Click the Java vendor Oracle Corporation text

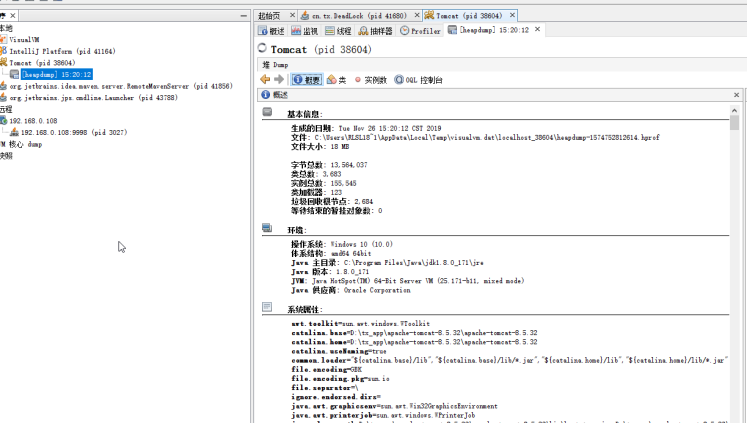click(x=377, y=290)
